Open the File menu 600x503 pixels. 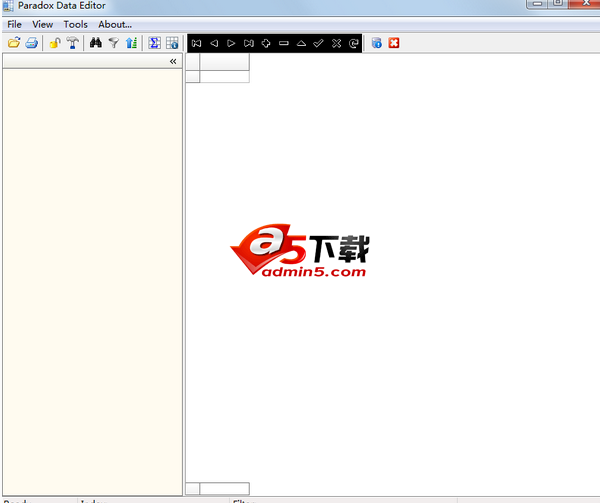coord(15,24)
